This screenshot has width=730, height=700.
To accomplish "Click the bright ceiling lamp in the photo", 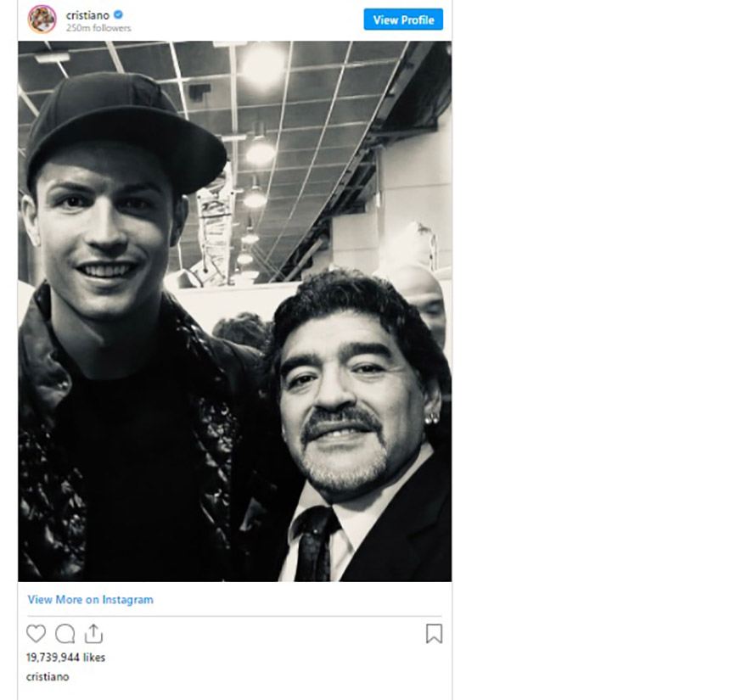I will pyautogui.click(x=262, y=63).
